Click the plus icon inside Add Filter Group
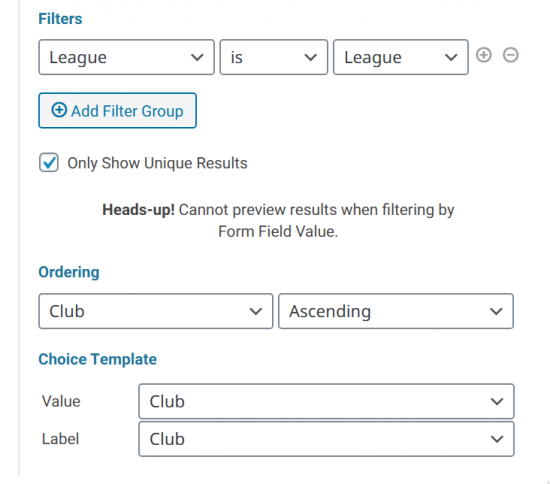The image size is (550, 484). coord(59,110)
